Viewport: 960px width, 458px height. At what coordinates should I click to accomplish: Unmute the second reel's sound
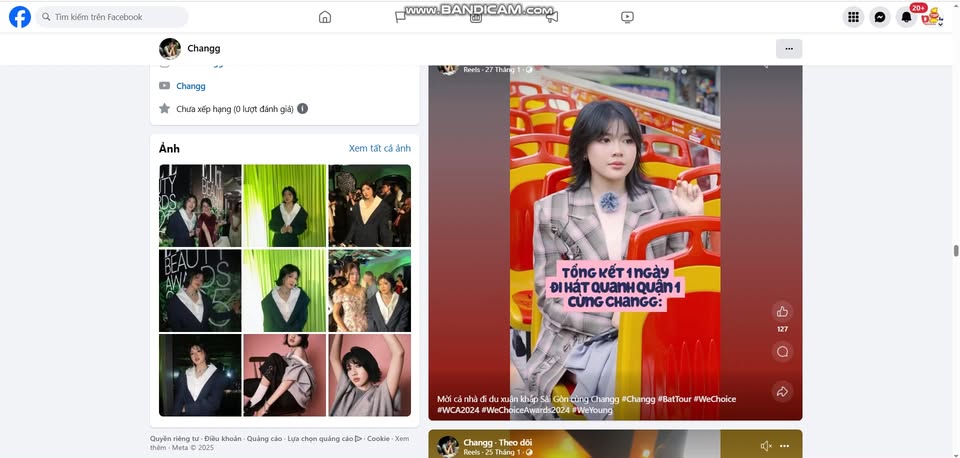click(x=766, y=446)
